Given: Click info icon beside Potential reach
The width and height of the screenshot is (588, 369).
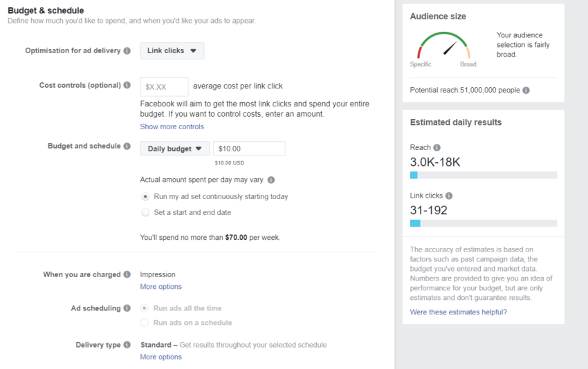Looking at the screenshot, I should (x=526, y=91).
